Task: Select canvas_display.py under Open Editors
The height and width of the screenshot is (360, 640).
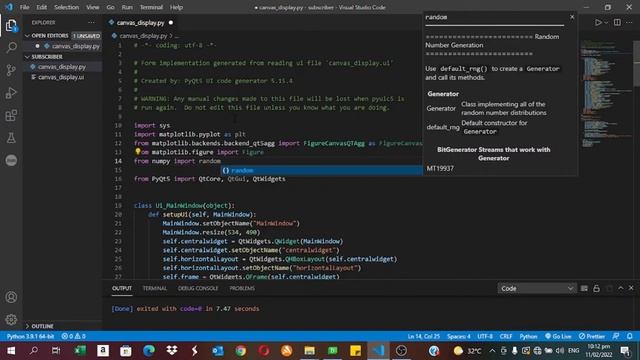Action: 76,46
